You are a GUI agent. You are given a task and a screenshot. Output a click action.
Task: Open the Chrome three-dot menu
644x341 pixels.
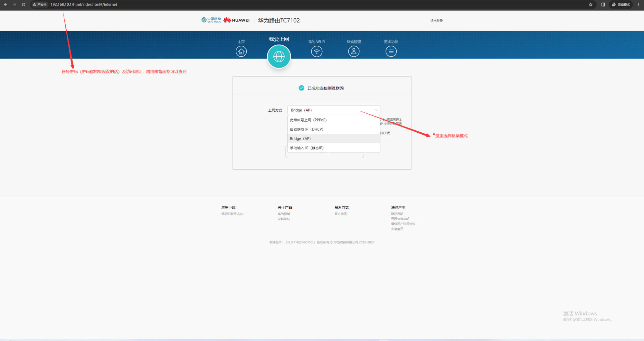[x=638, y=5]
